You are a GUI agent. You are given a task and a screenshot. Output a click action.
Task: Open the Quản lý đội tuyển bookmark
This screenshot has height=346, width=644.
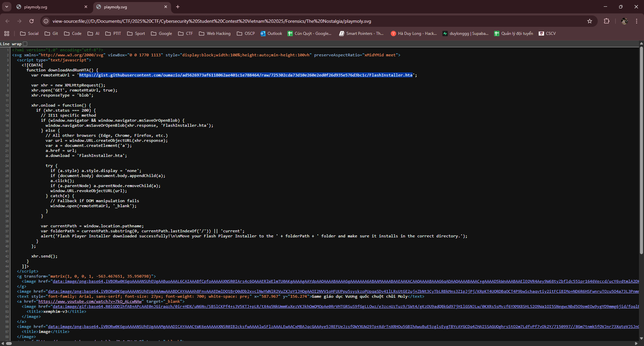click(514, 34)
